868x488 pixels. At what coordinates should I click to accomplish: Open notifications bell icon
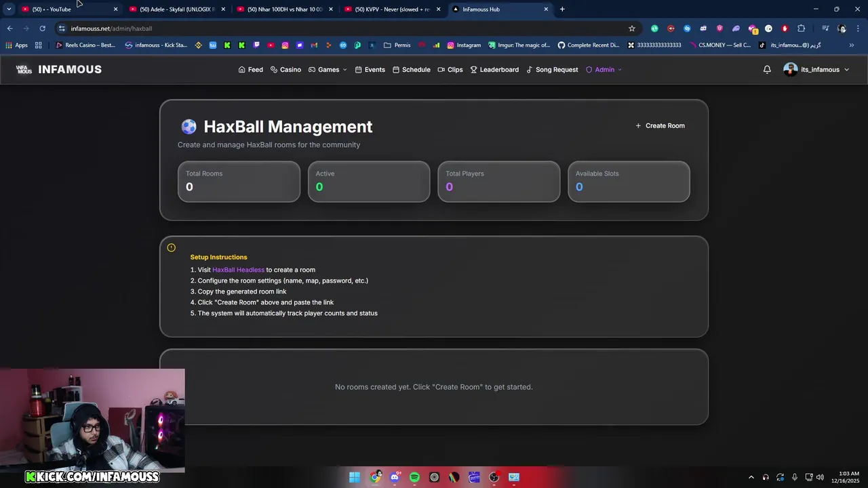767,70
